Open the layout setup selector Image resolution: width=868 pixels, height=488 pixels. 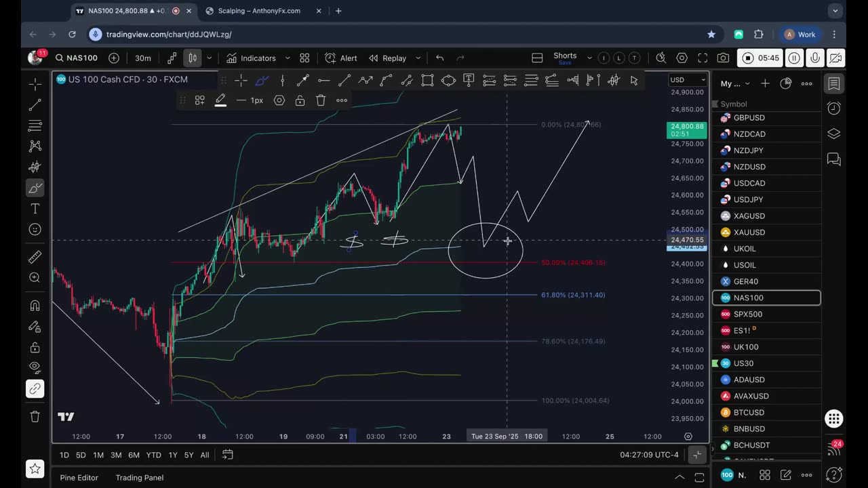click(x=537, y=58)
